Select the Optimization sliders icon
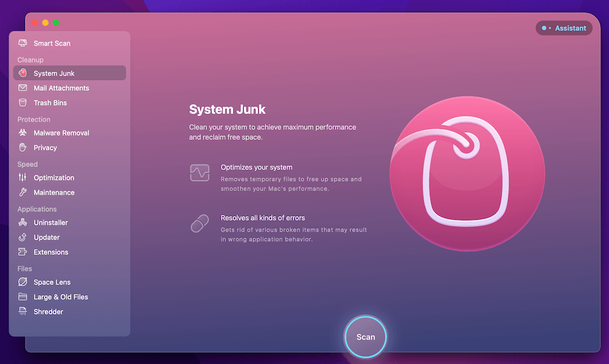Viewport: 609px width, 364px height. 23,177
